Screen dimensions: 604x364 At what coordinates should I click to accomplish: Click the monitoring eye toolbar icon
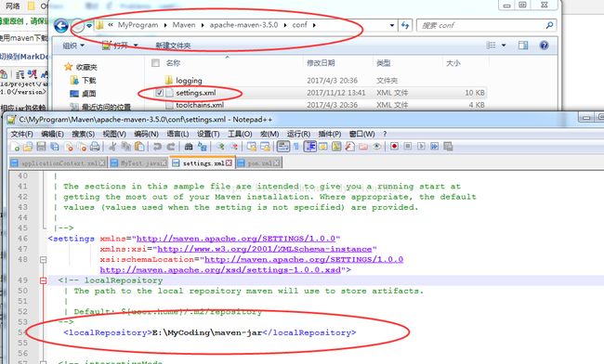pyautogui.click(x=376, y=147)
